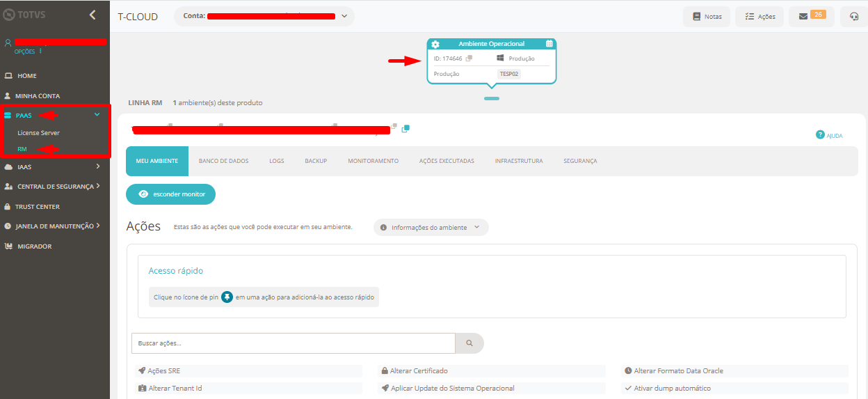Expand Informações do ambiente dropdown
868x399 pixels.
431,227
